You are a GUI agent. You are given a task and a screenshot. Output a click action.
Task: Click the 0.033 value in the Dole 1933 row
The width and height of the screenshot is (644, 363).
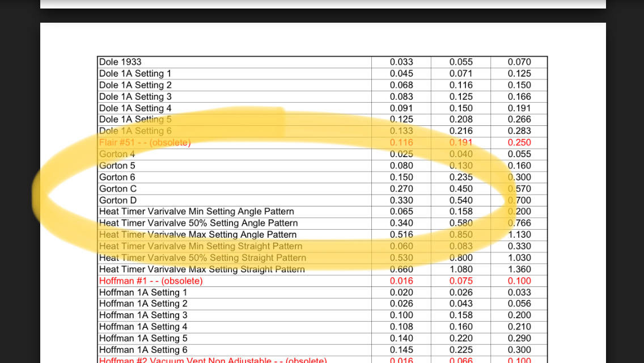pos(401,62)
